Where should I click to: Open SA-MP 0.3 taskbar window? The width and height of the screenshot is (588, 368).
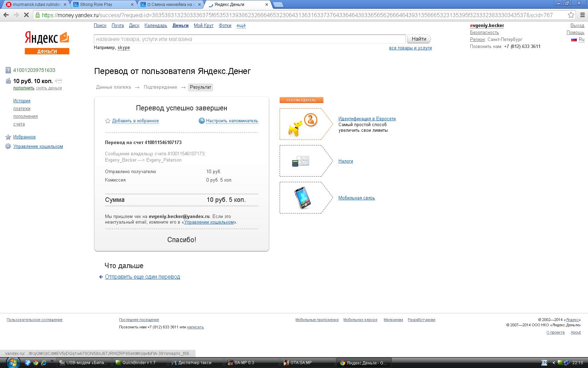point(252,363)
